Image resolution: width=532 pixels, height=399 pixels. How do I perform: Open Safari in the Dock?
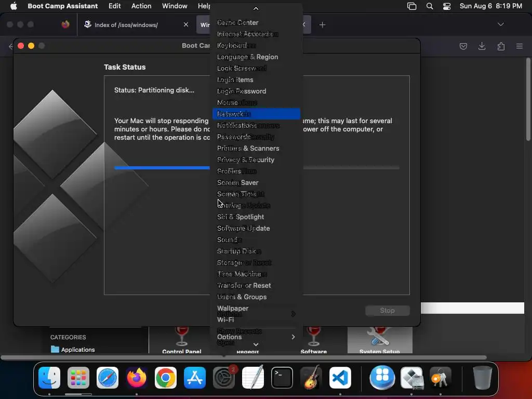click(x=108, y=378)
